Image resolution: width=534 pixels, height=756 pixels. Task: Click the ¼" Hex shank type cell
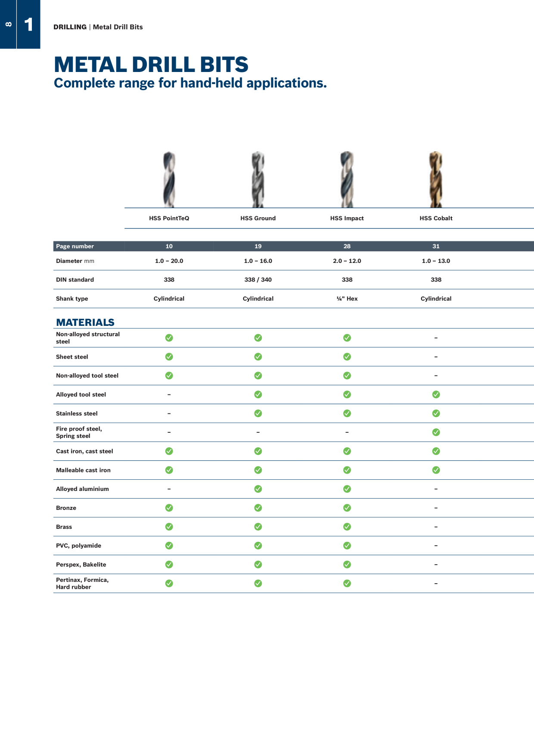tap(347, 299)
